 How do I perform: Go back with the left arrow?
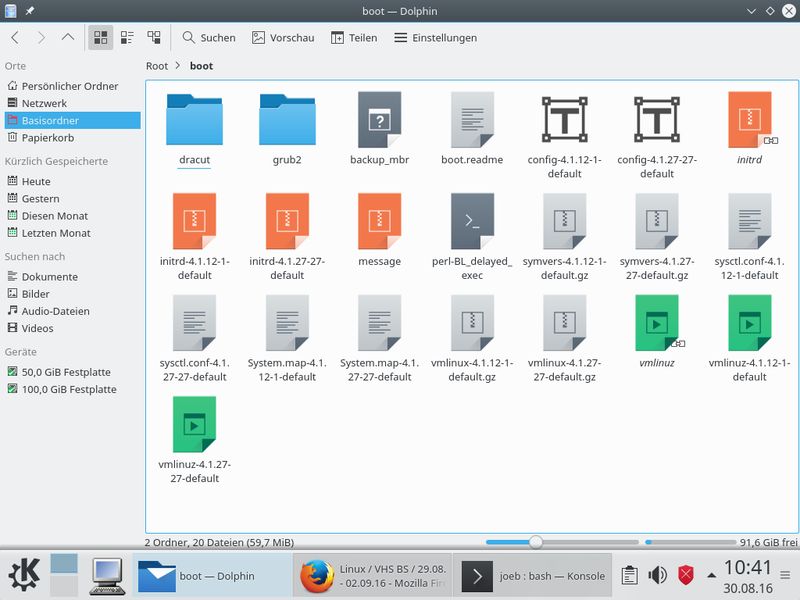click(15, 37)
